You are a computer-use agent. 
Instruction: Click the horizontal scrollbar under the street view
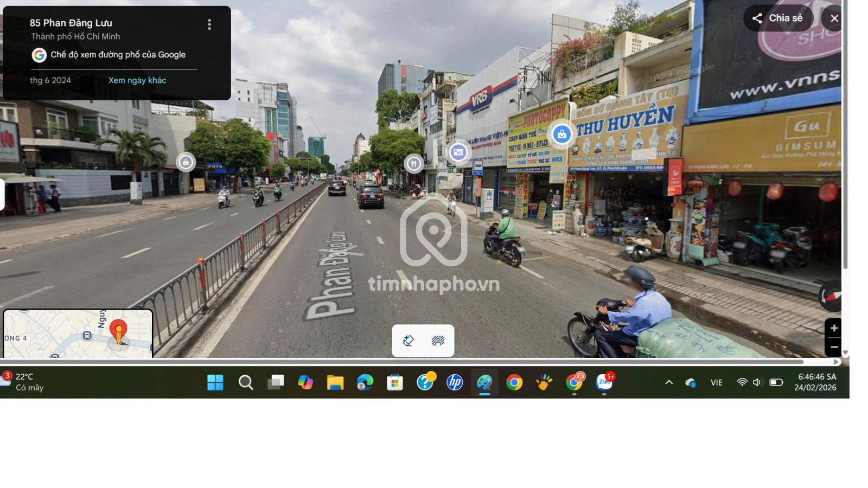click(x=401, y=362)
